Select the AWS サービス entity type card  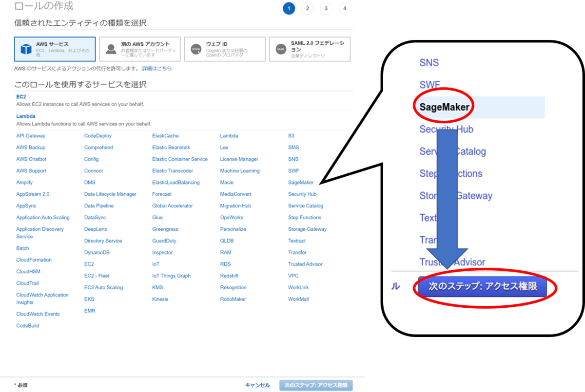(x=55, y=49)
